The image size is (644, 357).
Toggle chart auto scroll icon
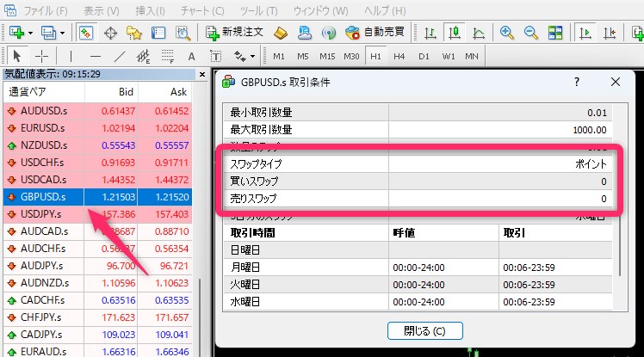(x=585, y=33)
